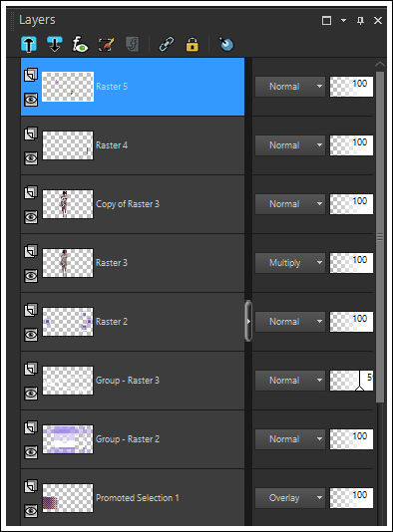The image size is (393, 532).
Task: Click the layer link chain icon
Action: pos(167,44)
